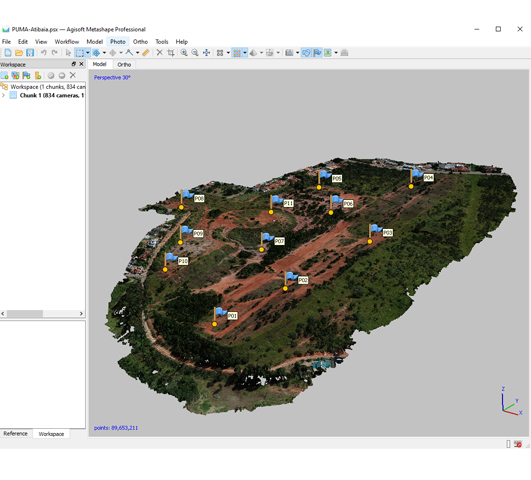Add scale bar in the Workspace toolbar
Screen dimensions: 531x480
(x=38, y=75)
